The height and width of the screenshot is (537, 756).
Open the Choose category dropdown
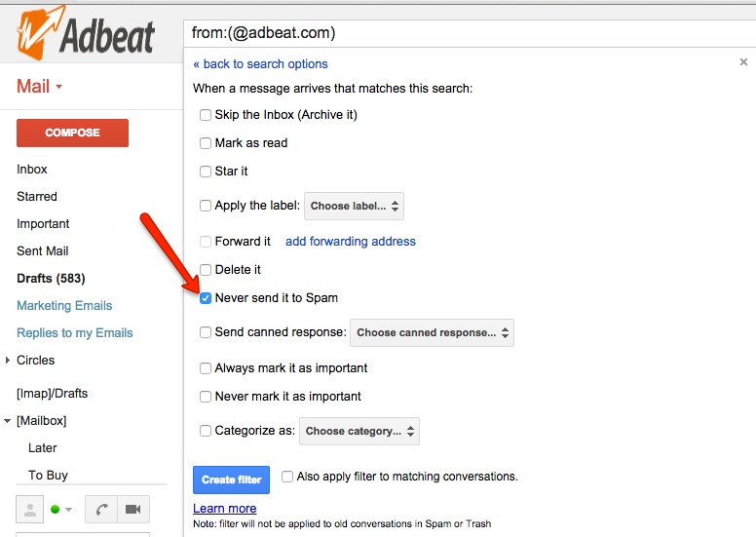point(359,431)
